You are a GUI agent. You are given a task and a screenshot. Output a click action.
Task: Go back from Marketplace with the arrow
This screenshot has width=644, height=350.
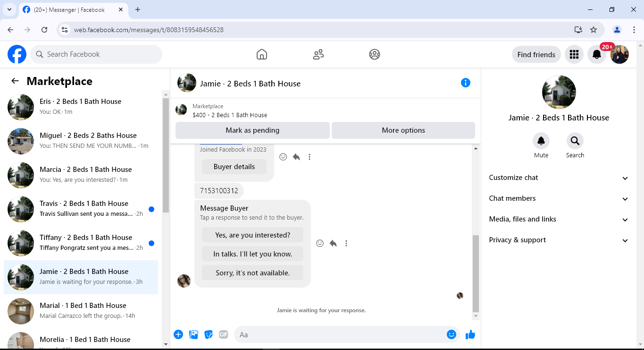click(15, 81)
